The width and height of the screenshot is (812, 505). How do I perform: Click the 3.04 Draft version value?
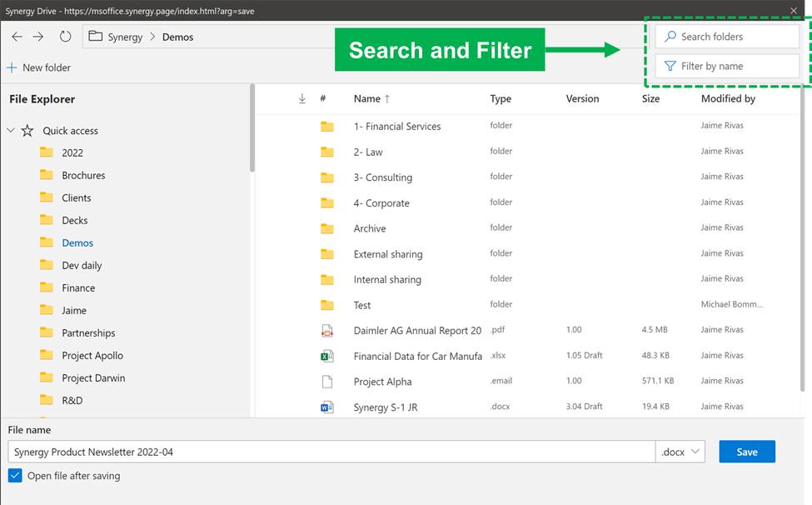[x=584, y=406]
